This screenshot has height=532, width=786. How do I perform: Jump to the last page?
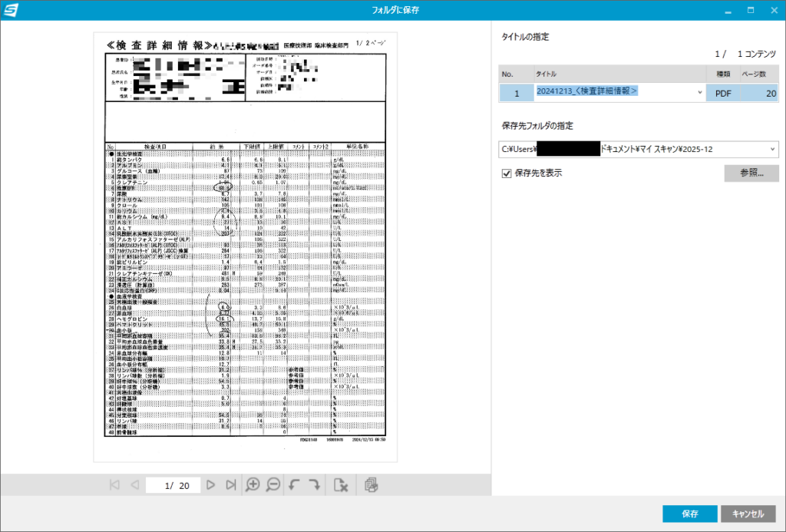click(x=230, y=485)
